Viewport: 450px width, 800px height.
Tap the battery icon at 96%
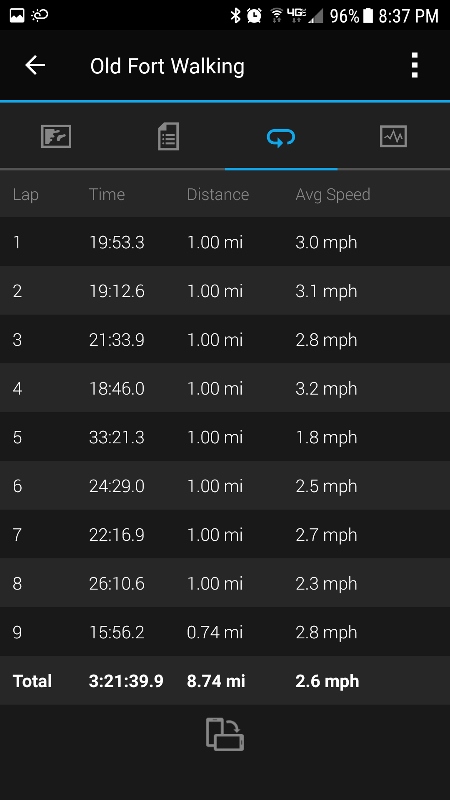click(x=368, y=15)
